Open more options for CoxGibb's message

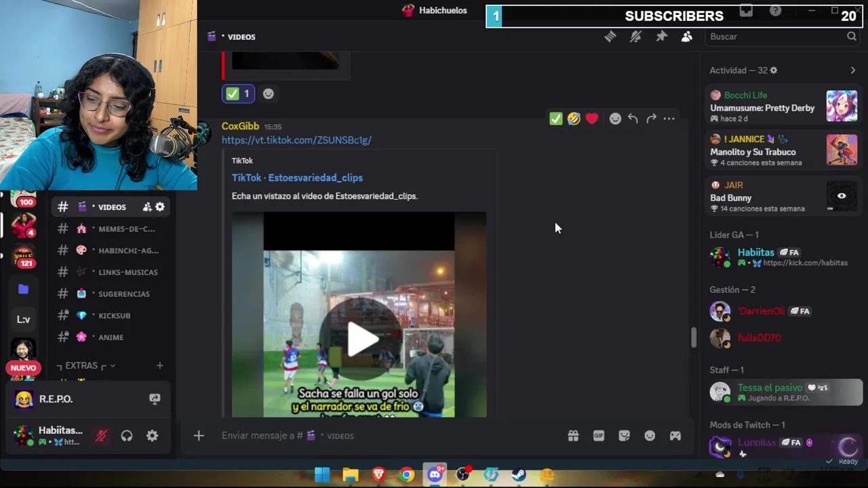pos(669,119)
